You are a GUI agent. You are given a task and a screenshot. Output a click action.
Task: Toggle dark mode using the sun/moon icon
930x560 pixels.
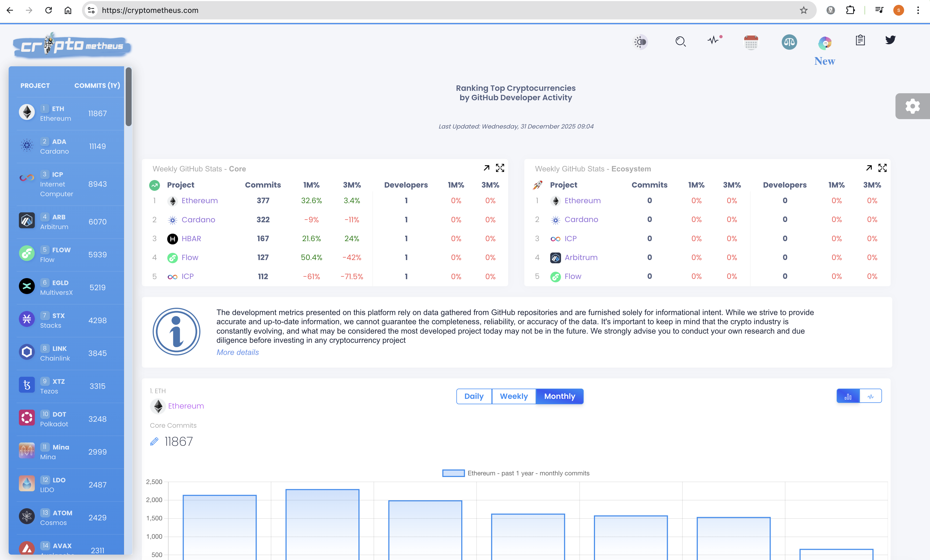(640, 42)
